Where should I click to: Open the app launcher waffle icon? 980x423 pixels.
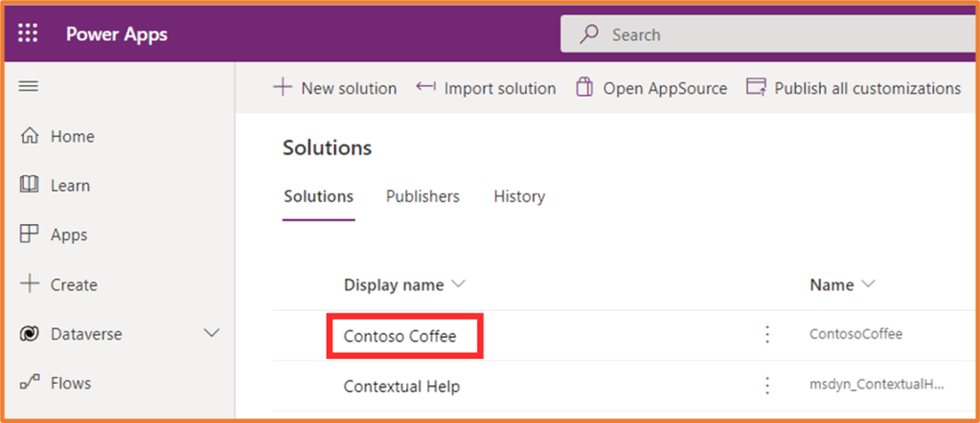coord(29,34)
